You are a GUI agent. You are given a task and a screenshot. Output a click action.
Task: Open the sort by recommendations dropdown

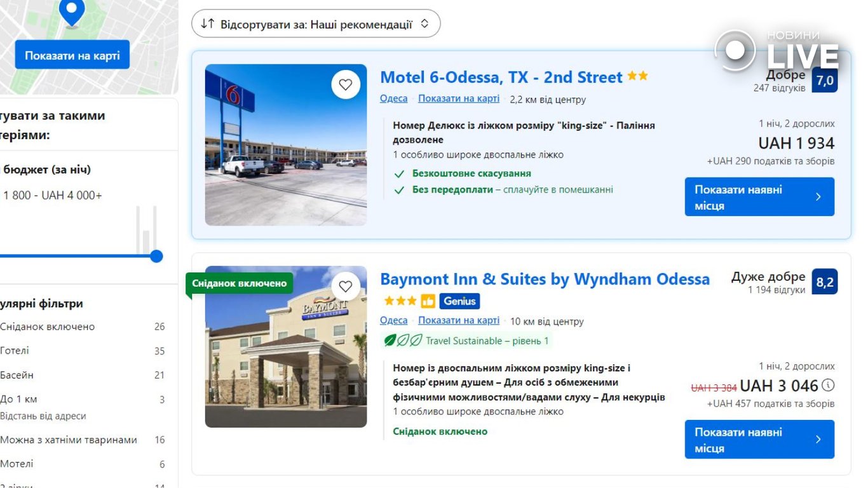point(316,24)
